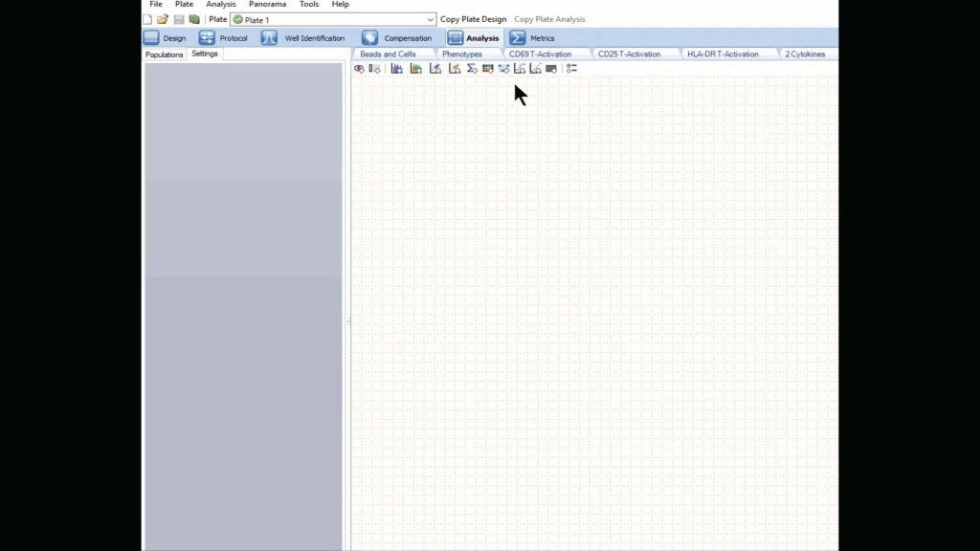Add a multicolor overlay histogram plot

coord(415,69)
